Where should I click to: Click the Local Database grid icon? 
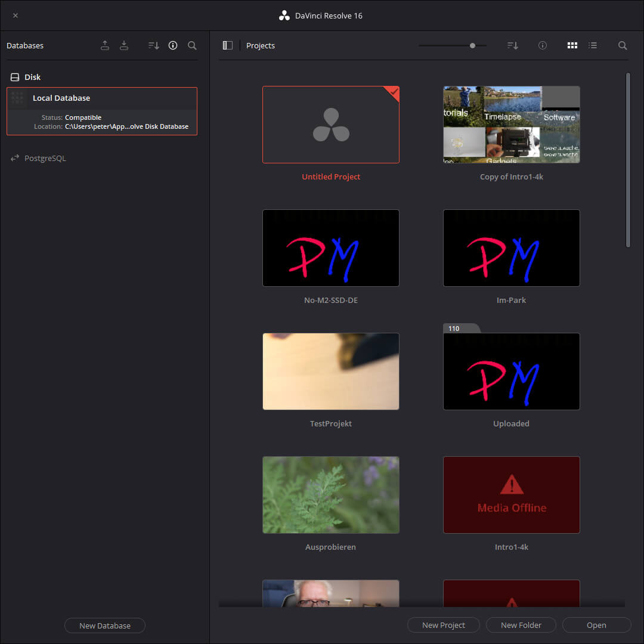click(17, 98)
